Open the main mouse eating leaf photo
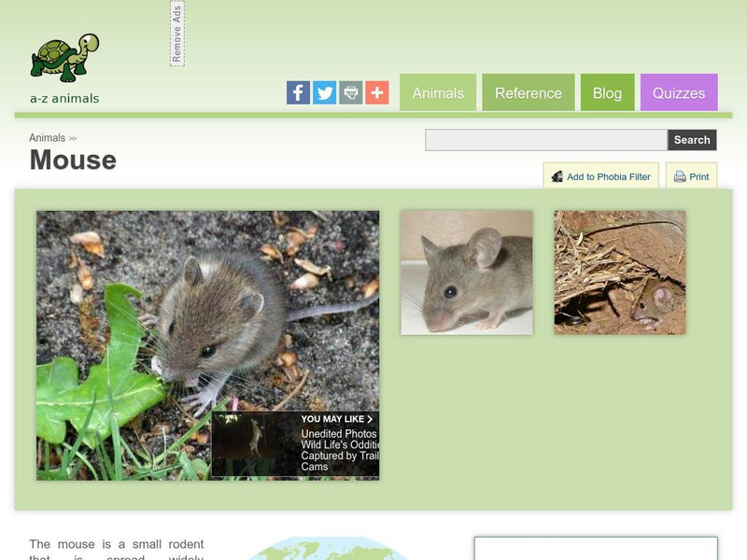Image resolution: width=747 pixels, height=560 pixels. 207,345
